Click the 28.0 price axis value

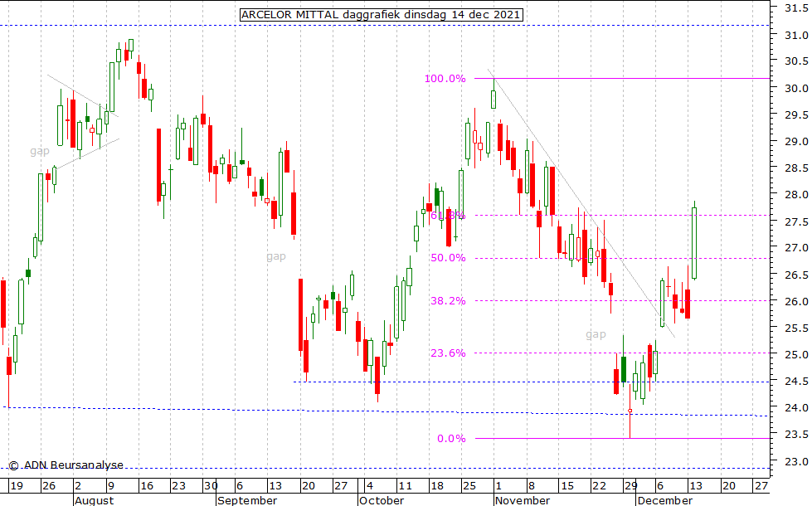point(796,195)
